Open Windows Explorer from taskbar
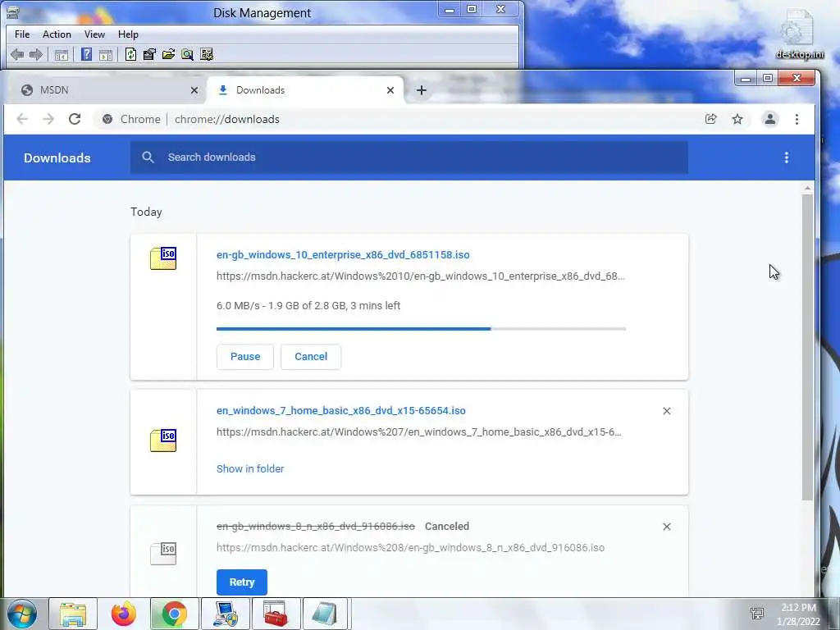Viewport: 840px width, 630px height. click(x=73, y=614)
